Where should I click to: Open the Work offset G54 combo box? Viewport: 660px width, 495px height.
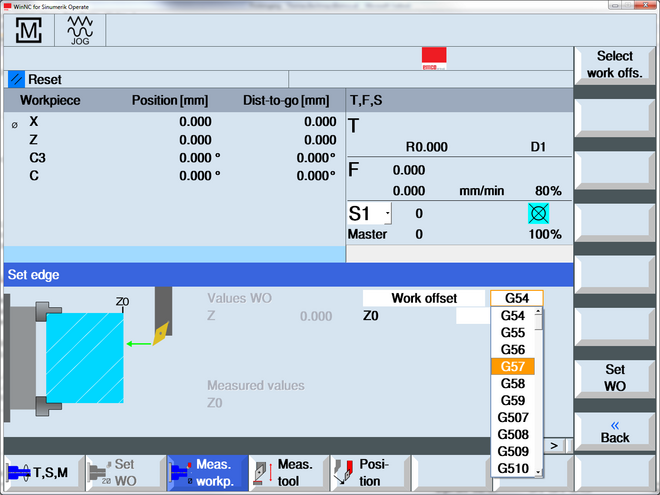[x=516, y=298]
